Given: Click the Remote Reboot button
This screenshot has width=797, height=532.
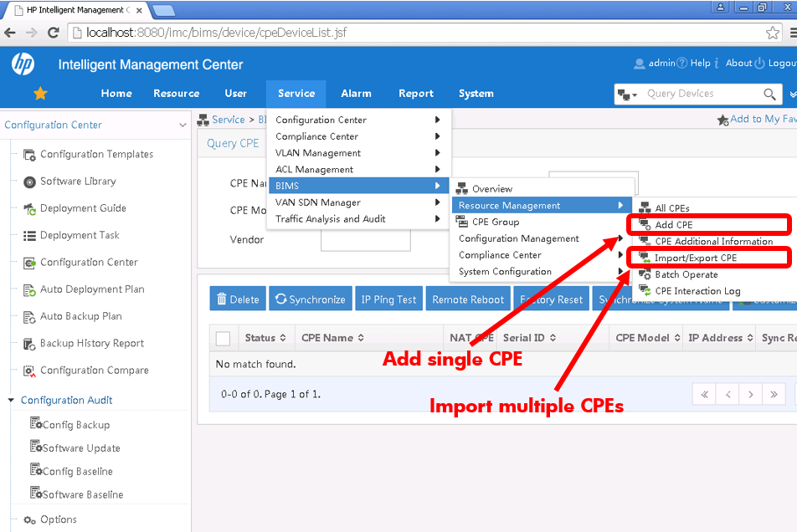Looking at the screenshot, I should click(468, 299).
